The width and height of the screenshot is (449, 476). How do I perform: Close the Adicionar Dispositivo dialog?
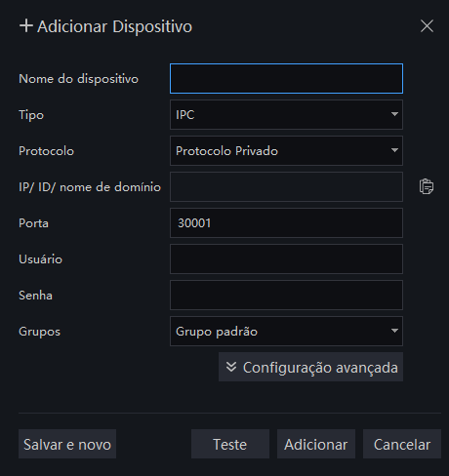pyautogui.click(x=427, y=25)
